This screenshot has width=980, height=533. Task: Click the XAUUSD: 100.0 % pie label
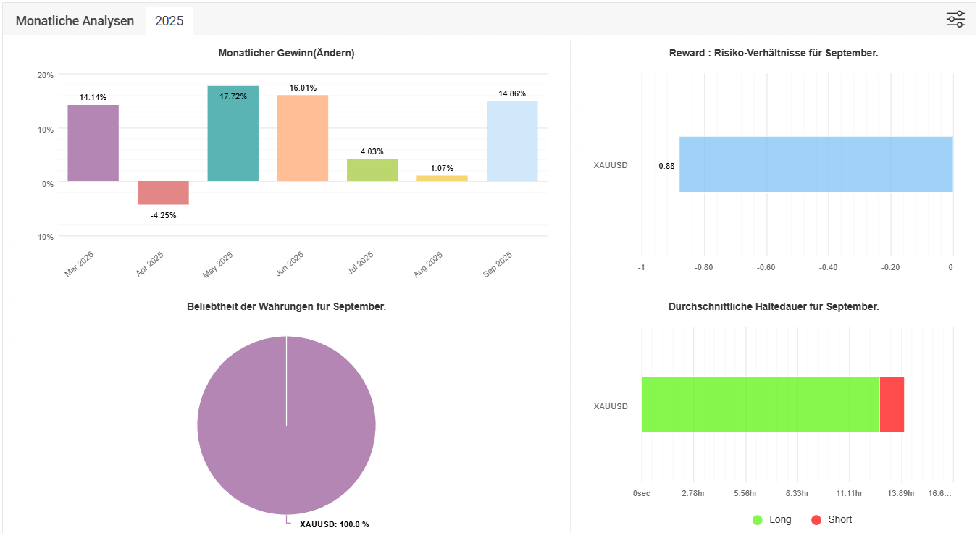(x=334, y=524)
